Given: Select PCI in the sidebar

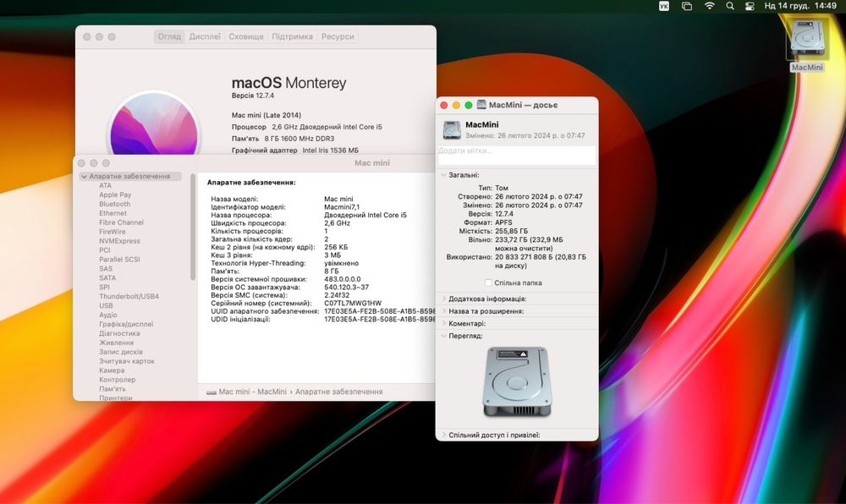Looking at the screenshot, I should (105, 250).
